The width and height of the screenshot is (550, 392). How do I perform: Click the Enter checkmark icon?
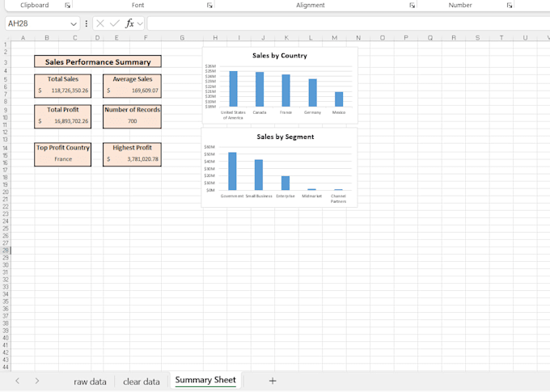pos(114,23)
